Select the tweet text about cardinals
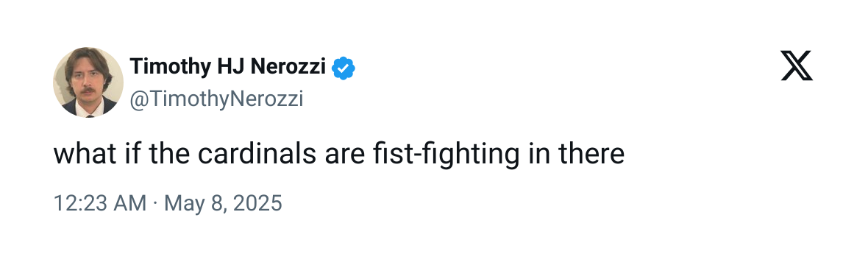This screenshot has width=868, height=265. [x=339, y=154]
